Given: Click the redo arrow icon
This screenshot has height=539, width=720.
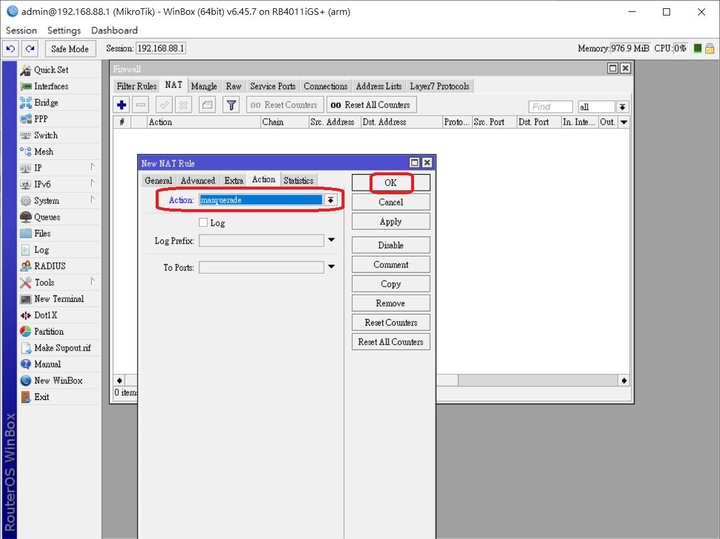Looking at the screenshot, I should [30, 49].
